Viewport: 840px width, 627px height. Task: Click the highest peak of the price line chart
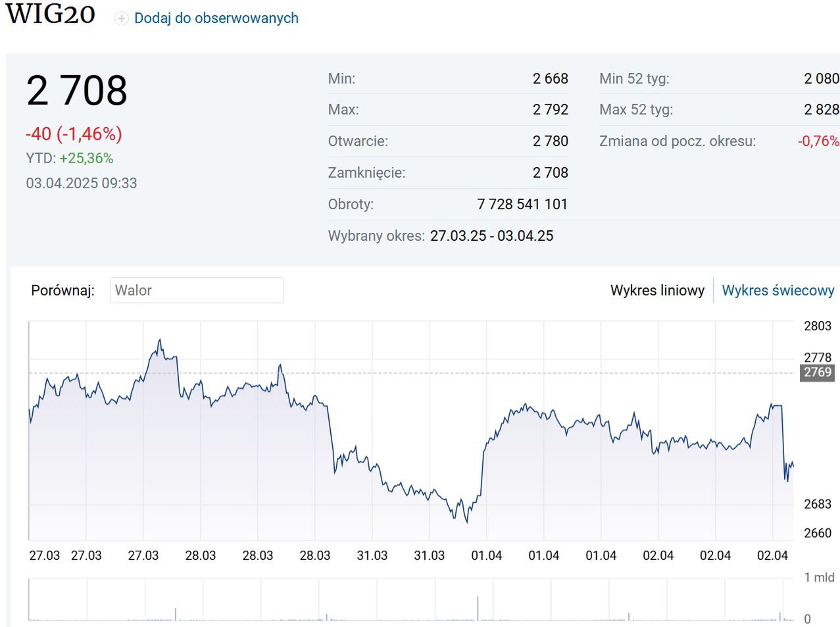tap(160, 341)
